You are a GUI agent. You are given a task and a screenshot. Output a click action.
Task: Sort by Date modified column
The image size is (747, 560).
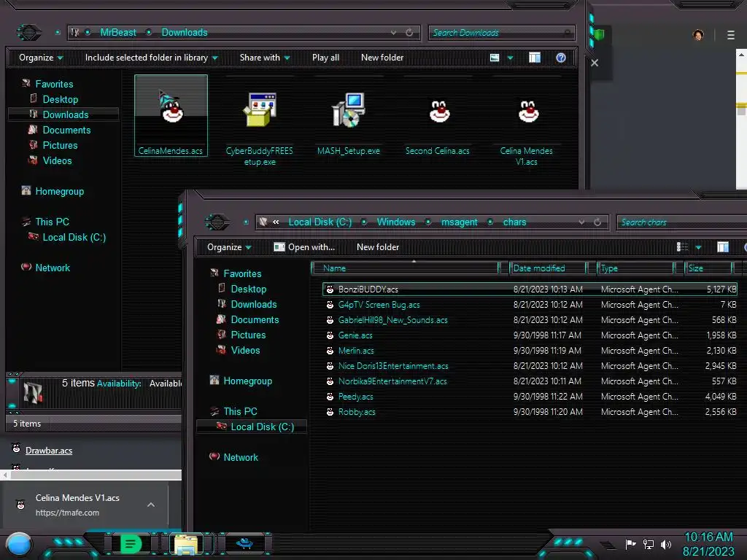pos(548,268)
